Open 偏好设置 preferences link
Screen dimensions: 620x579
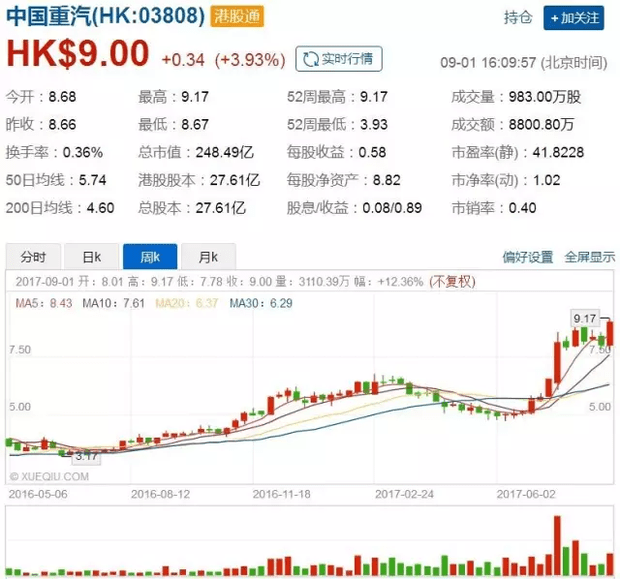pos(527,257)
